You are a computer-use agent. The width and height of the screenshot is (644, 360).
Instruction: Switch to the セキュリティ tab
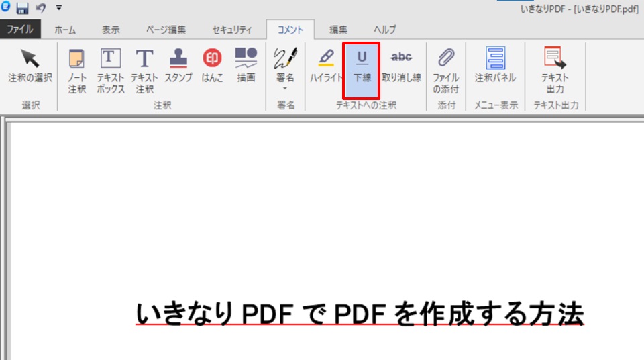point(232,30)
